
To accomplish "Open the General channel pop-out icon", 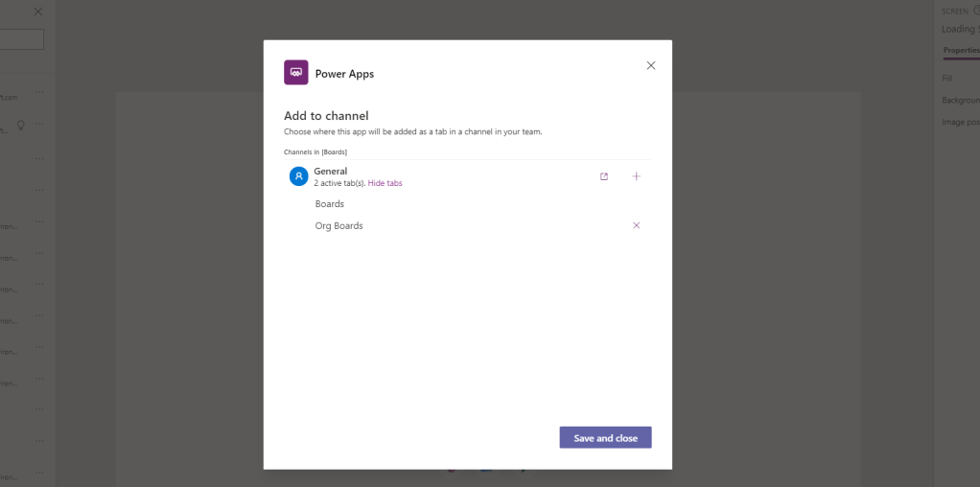I will pos(604,176).
